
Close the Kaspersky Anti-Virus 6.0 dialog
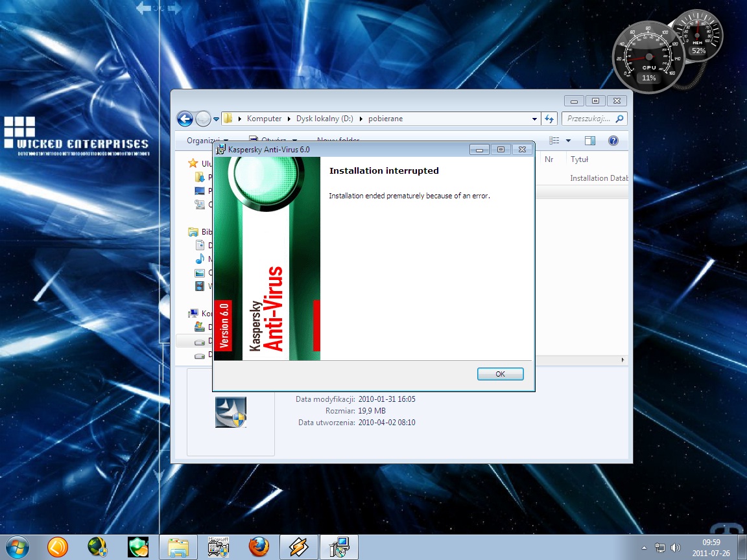coord(522,150)
